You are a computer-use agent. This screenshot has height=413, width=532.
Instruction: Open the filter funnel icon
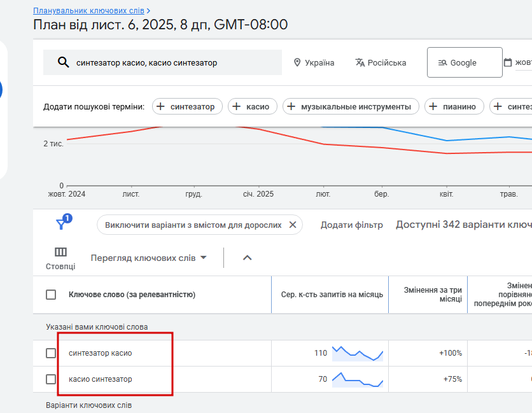point(62,223)
